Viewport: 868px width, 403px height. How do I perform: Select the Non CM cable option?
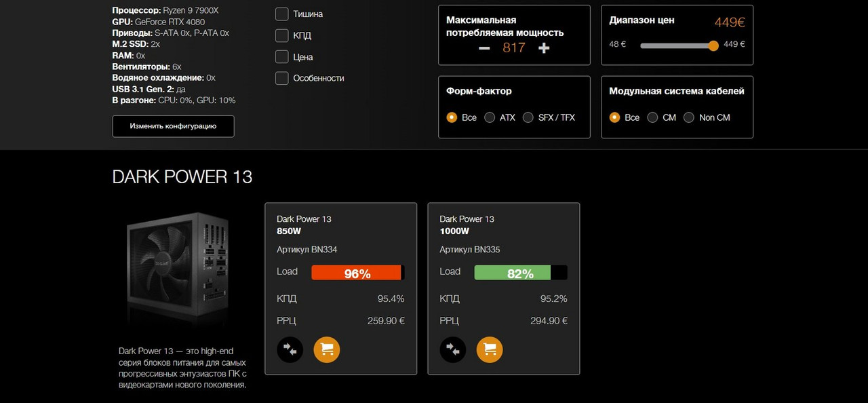[689, 117]
